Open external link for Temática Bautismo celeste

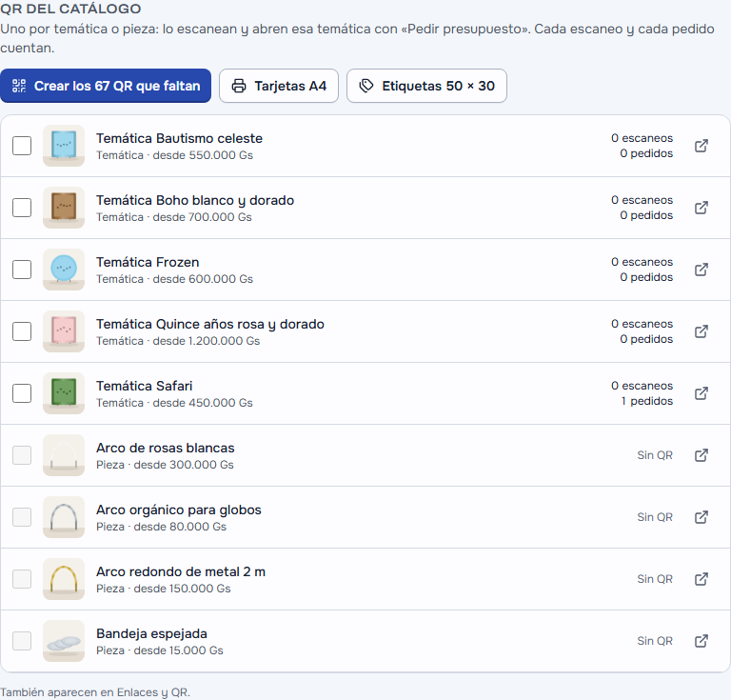coord(701,146)
